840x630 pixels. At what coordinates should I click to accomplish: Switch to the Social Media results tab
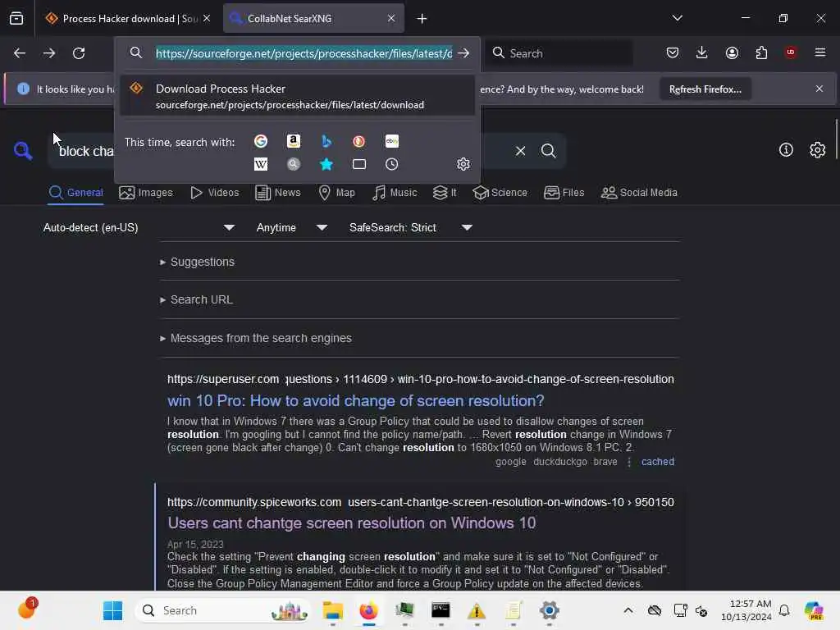pyautogui.click(x=639, y=193)
